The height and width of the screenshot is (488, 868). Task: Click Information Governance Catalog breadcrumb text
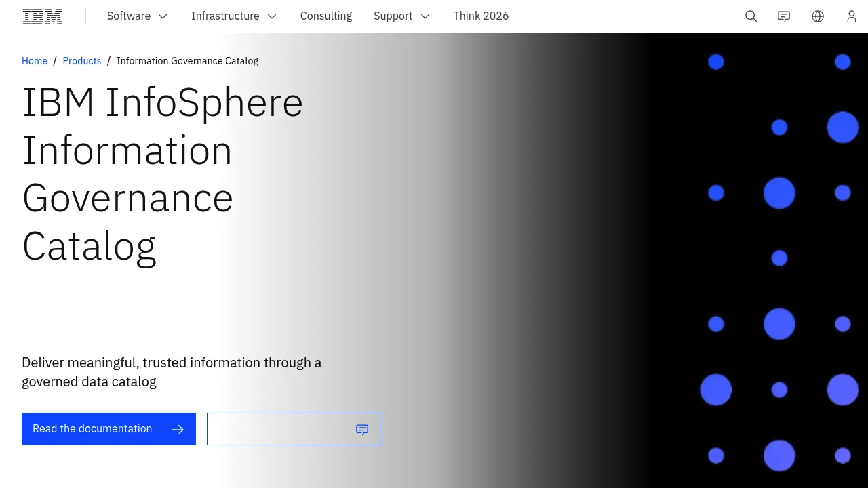187,61
